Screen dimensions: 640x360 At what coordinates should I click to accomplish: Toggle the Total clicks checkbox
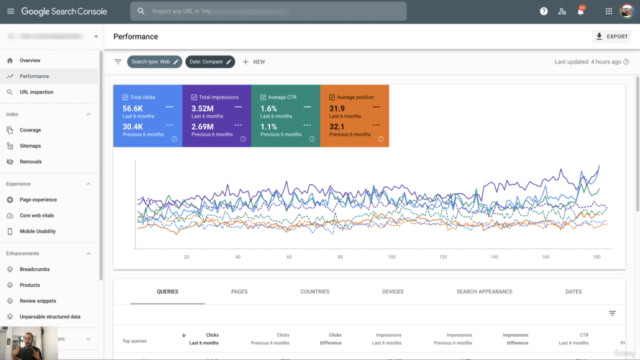[x=125, y=97]
